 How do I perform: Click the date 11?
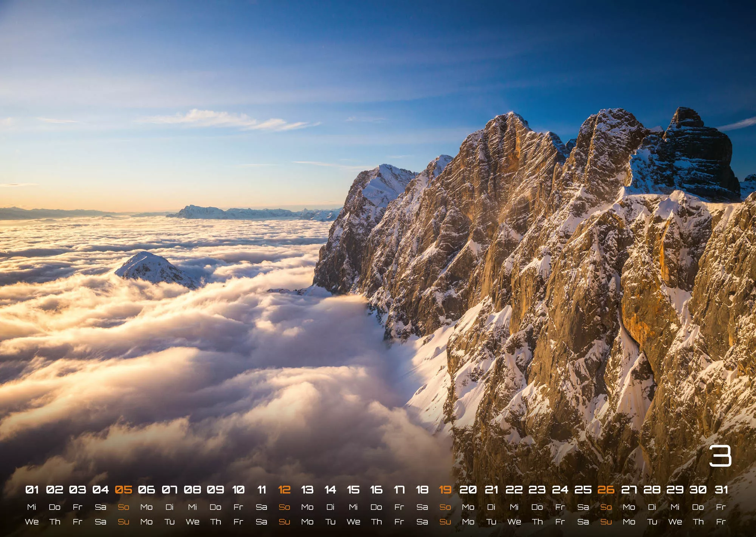262,490
